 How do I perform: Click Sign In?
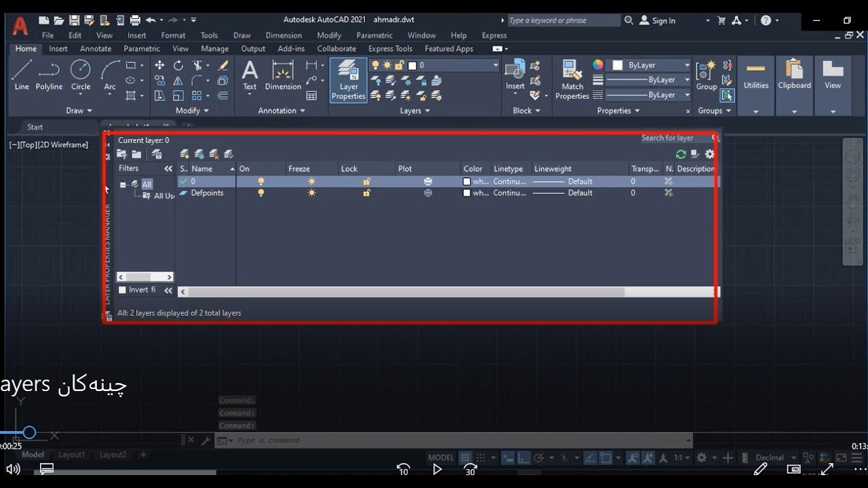coord(658,20)
